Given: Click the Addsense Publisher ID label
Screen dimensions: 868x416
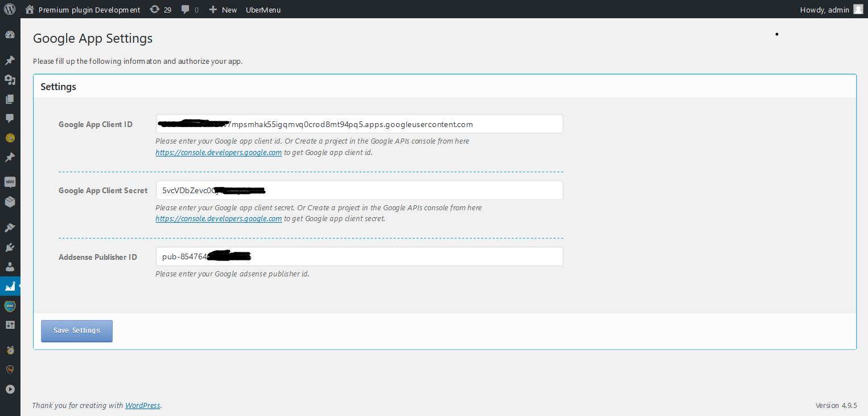Looking at the screenshot, I should coord(98,257).
